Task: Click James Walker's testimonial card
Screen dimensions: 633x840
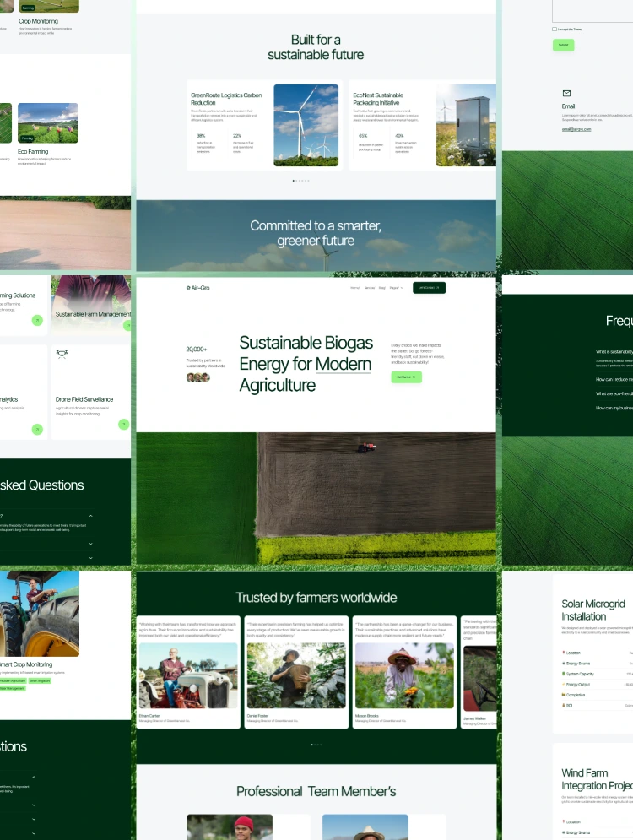Action: pyautogui.click(x=479, y=672)
